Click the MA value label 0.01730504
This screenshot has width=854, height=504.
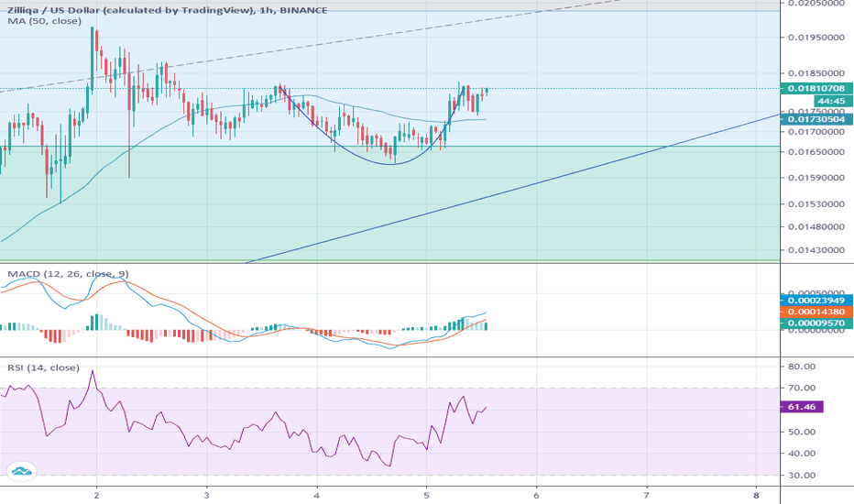click(816, 119)
